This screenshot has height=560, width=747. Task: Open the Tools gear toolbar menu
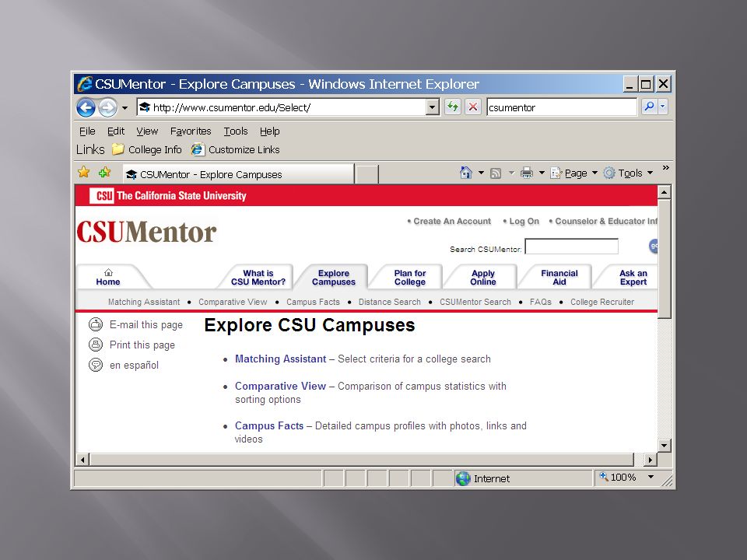pyautogui.click(x=627, y=173)
